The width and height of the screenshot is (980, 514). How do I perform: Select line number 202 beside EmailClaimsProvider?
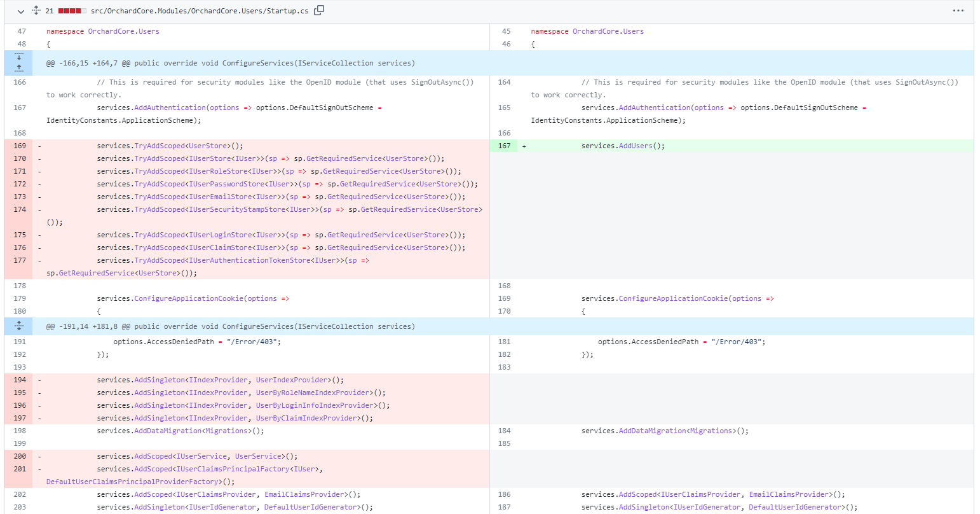(x=19, y=494)
